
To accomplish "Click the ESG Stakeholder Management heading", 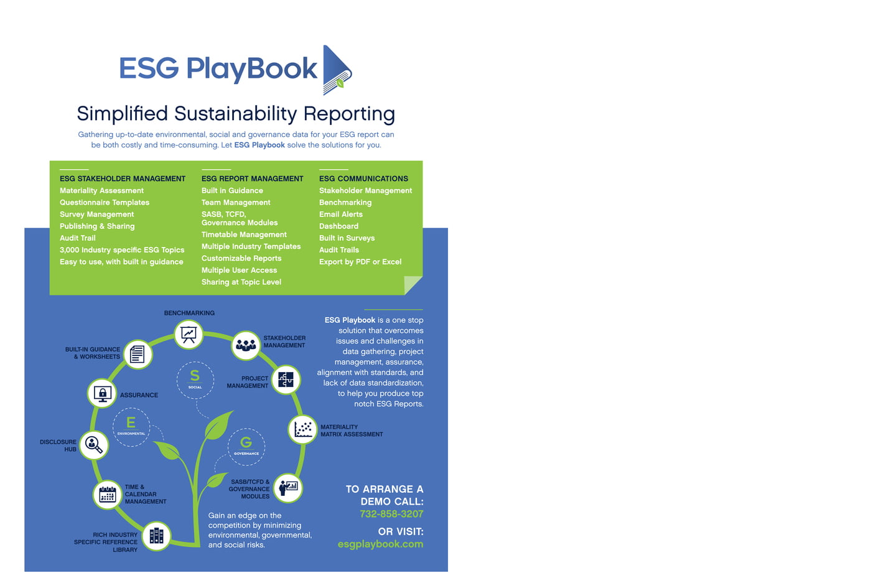I will coord(123,179).
